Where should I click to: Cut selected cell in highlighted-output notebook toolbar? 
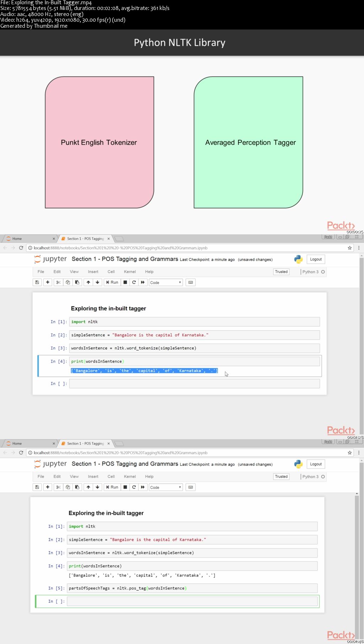59,282
